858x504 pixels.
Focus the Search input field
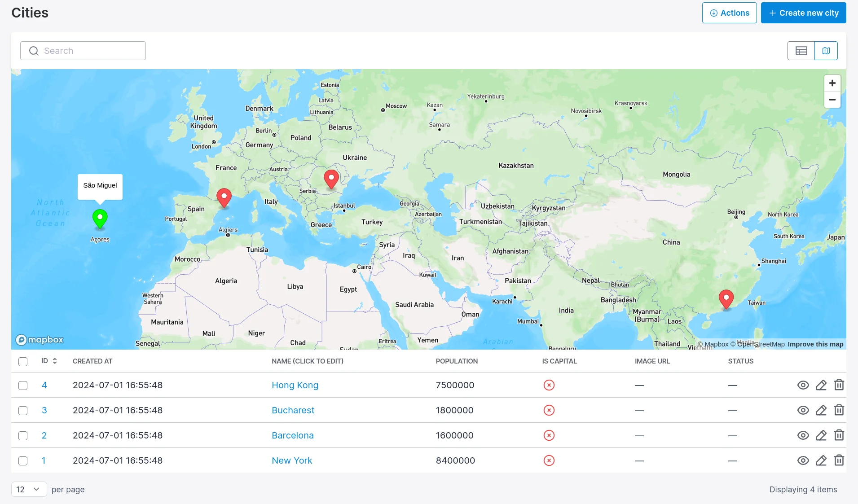coord(83,51)
